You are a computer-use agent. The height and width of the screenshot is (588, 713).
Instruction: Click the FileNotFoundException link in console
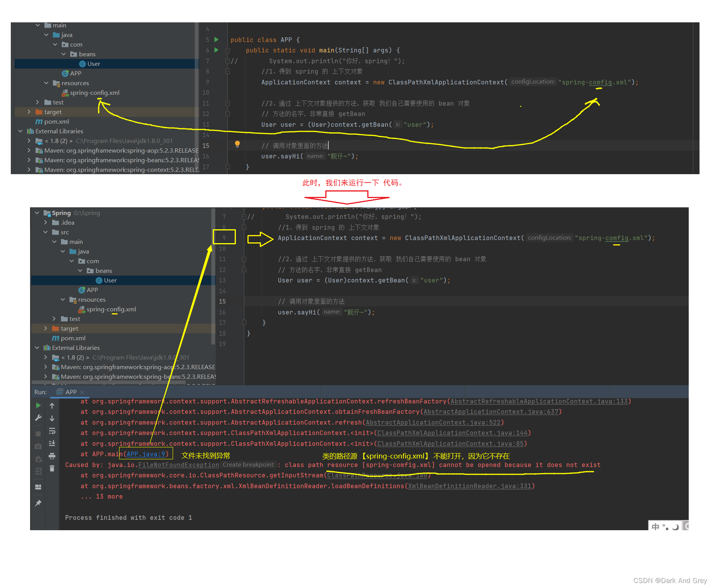click(x=178, y=465)
